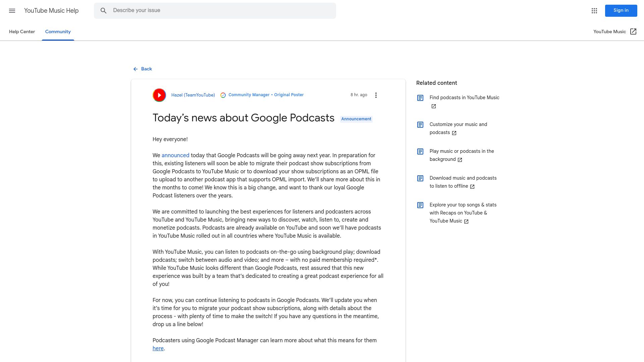Click the Describe your issue search field
Screen dimensions: 644x362
(215, 11)
